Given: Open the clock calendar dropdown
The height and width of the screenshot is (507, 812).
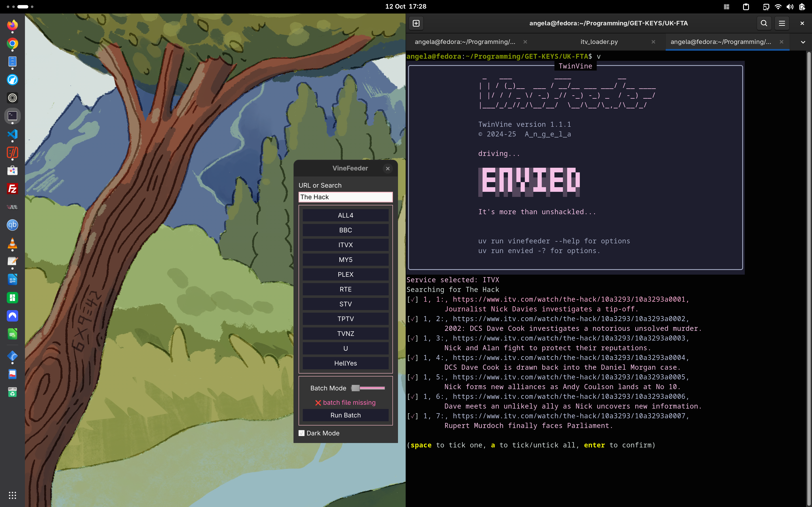Looking at the screenshot, I should point(406,7).
